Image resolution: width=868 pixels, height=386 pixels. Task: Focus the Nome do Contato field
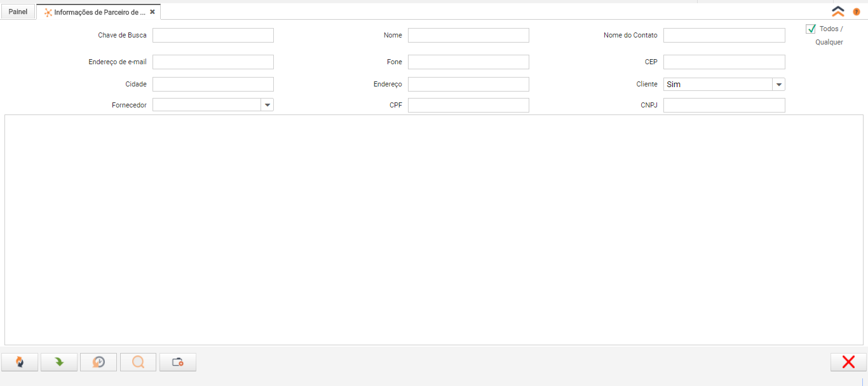[x=724, y=36]
